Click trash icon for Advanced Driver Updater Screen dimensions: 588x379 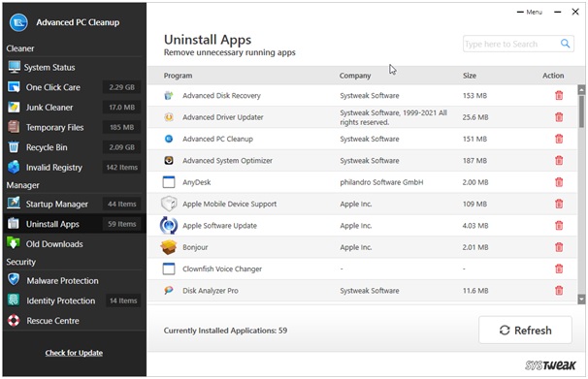click(x=559, y=117)
